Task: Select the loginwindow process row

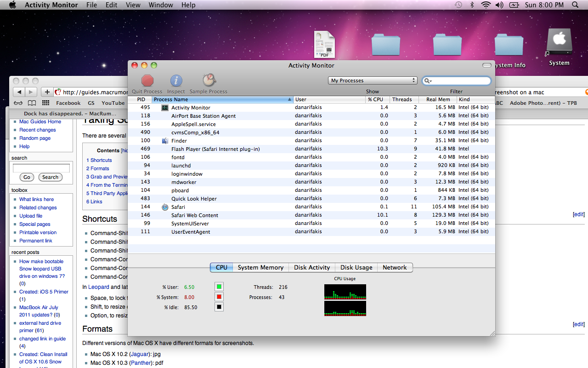Action: tap(311, 174)
